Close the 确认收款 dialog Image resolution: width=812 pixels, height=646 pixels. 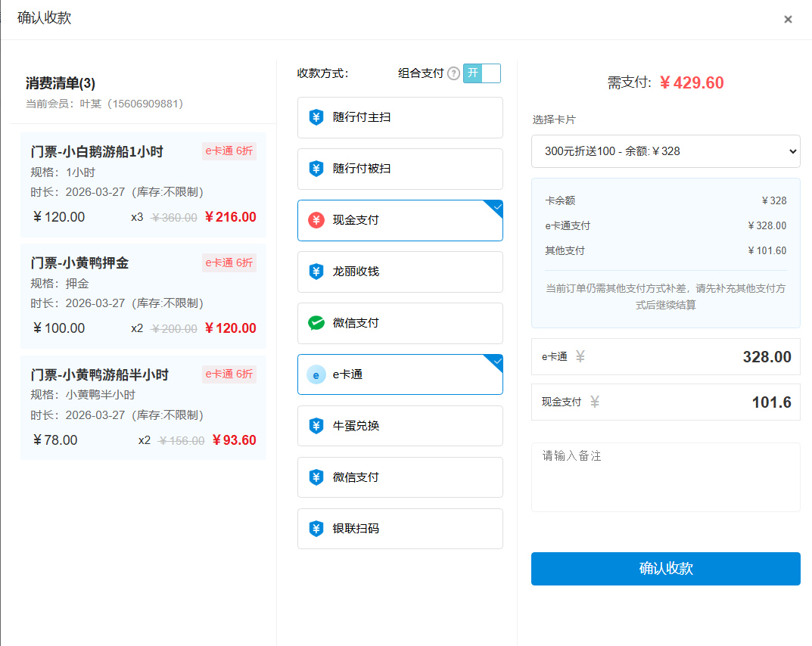tap(788, 20)
